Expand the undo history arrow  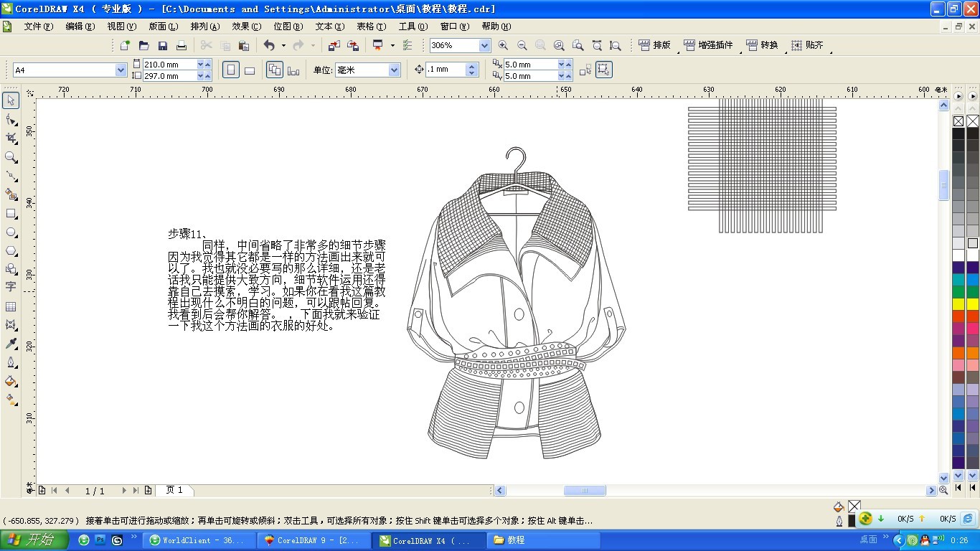tap(283, 45)
